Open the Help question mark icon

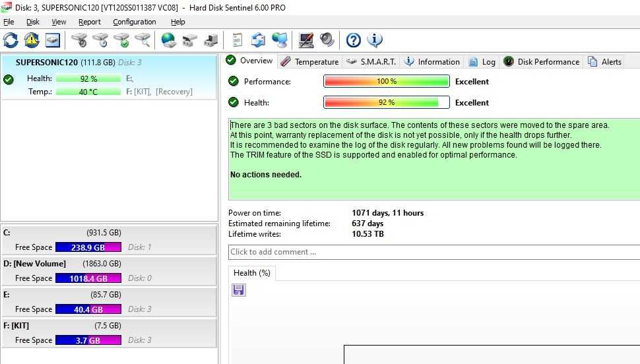354,40
